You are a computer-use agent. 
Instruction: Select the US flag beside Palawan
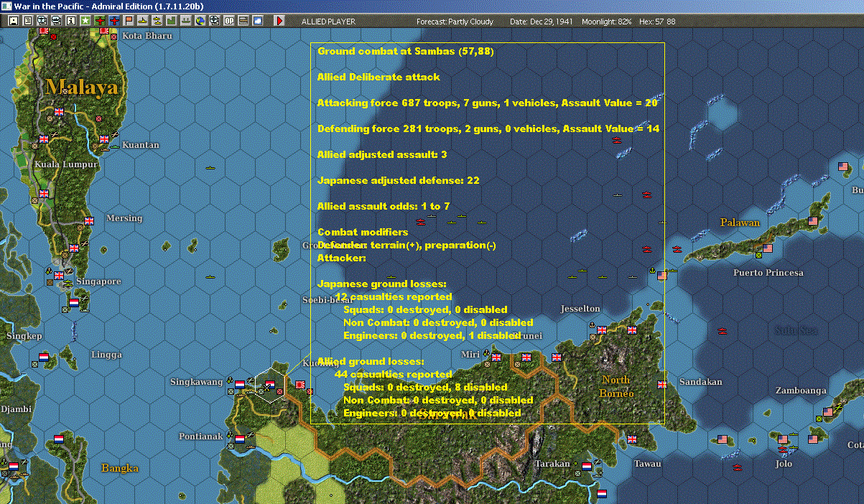(x=813, y=221)
